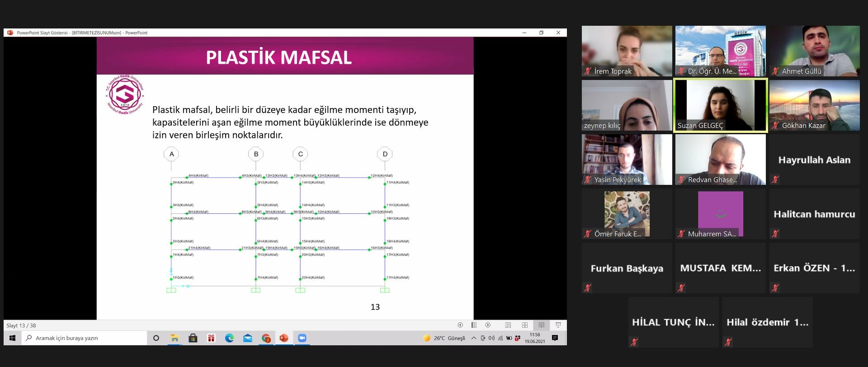The height and width of the screenshot is (367, 868).
Task: Select Furkan Başkaya's participant tile
Action: (627, 268)
